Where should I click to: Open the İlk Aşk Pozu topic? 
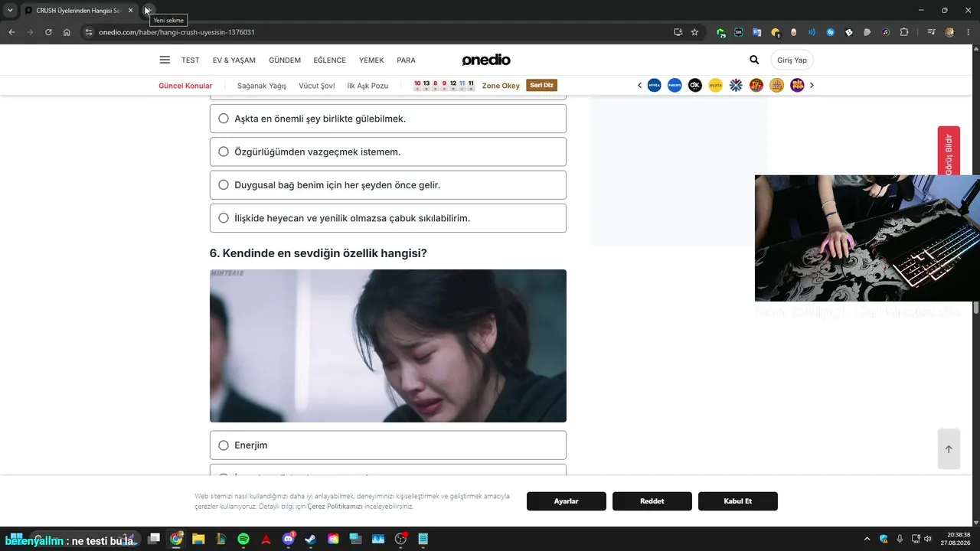367,86
